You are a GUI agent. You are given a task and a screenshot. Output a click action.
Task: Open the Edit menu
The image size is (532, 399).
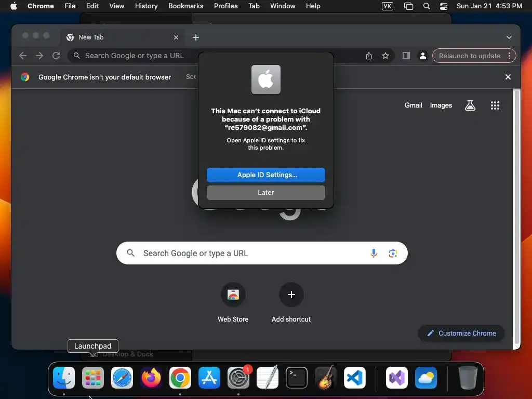pos(92,6)
